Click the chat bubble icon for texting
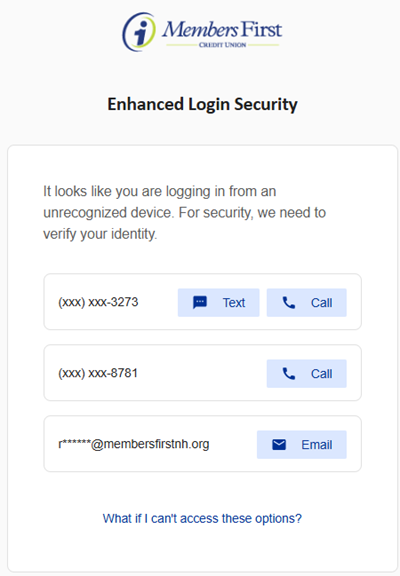Image resolution: width=400 pixels, height=576 pixels. pyautogui.click(x=200, y=303)
